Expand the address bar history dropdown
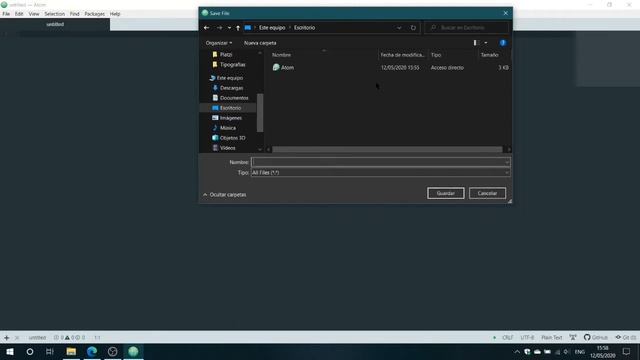640x360 pixels. coord(399,28)
